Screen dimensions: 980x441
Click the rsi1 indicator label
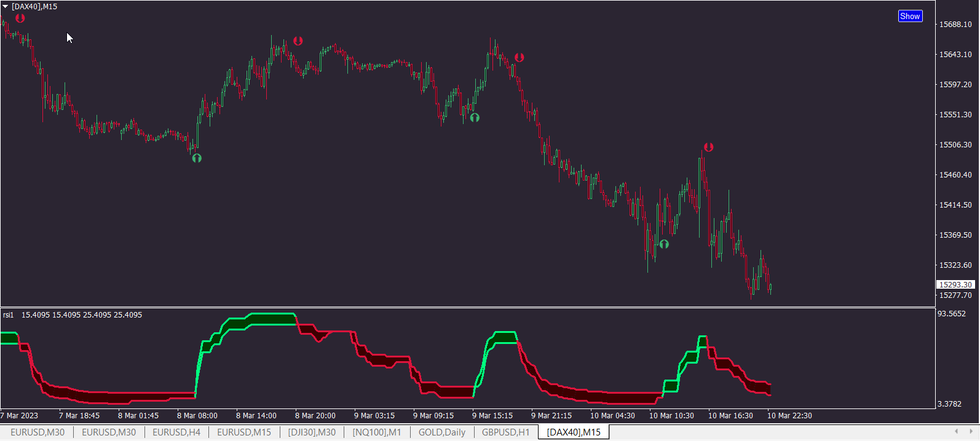click(8, 315)
